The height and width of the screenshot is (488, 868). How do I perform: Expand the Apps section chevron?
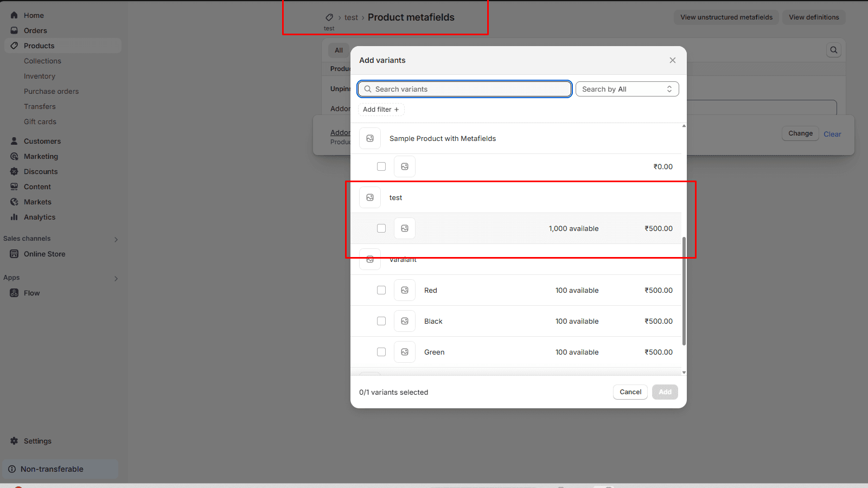[116, 278]
